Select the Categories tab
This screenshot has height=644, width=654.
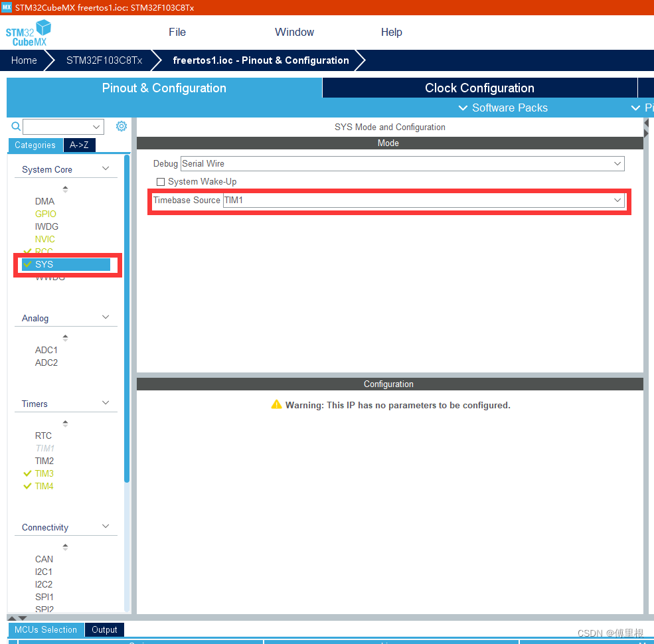tap(35, 145)
